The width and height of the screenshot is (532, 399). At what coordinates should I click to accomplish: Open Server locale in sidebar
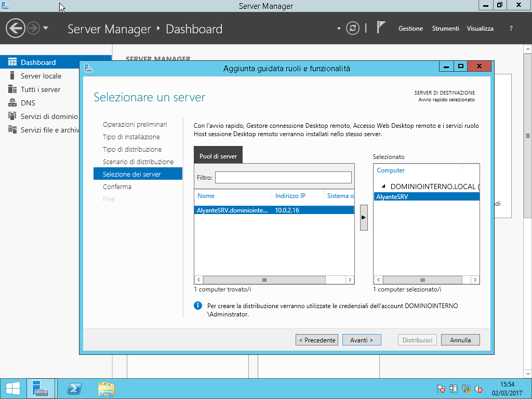tap(41, 76)
